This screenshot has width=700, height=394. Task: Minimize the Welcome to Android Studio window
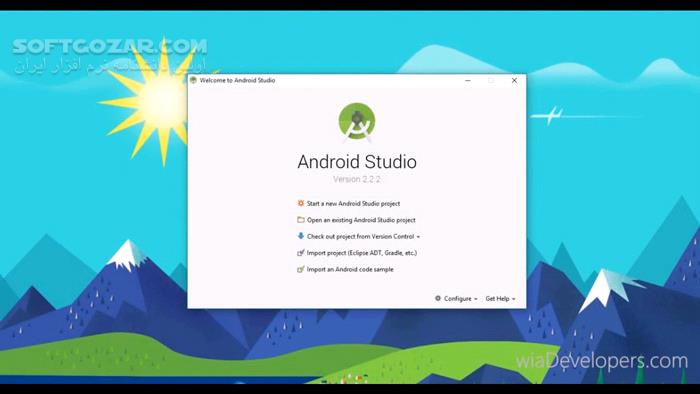[468, 80]
